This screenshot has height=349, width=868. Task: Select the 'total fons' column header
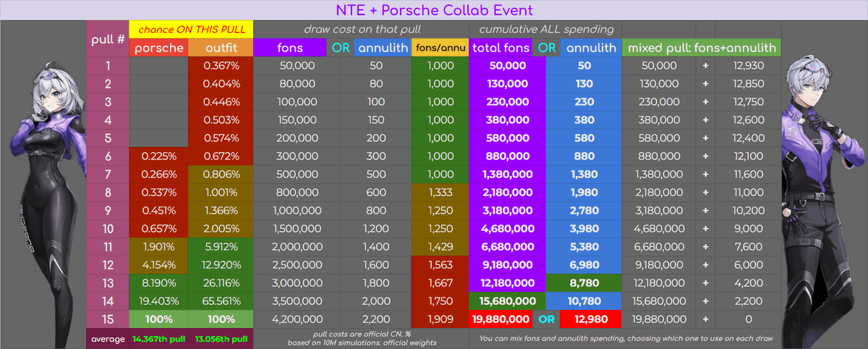click(501, 48)
